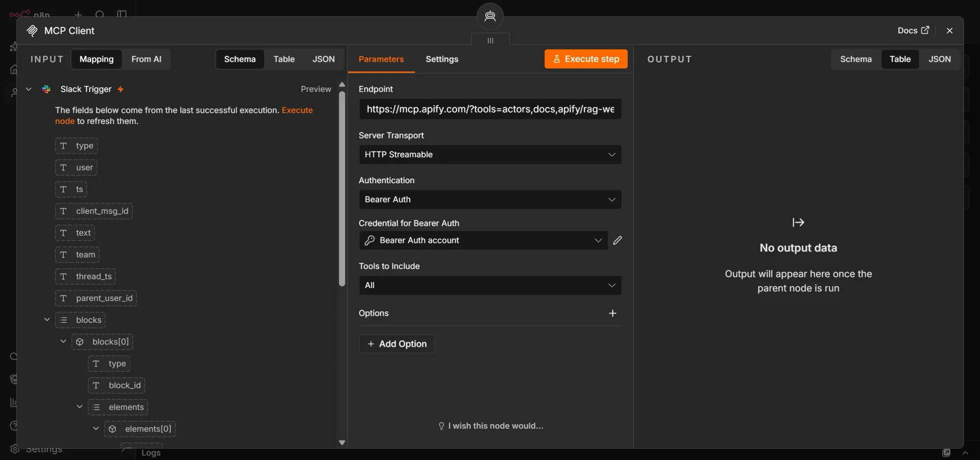Collapse the blocks array
Screen dimensions: 980x460
coord(47,320)
